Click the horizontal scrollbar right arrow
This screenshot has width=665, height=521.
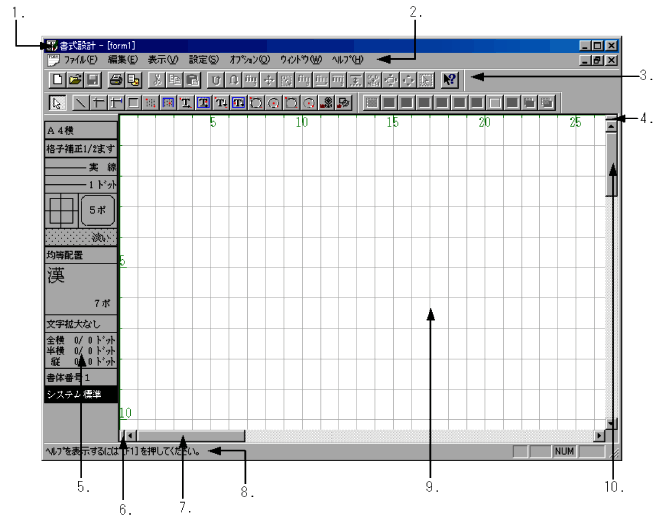(x=600, y=436)
